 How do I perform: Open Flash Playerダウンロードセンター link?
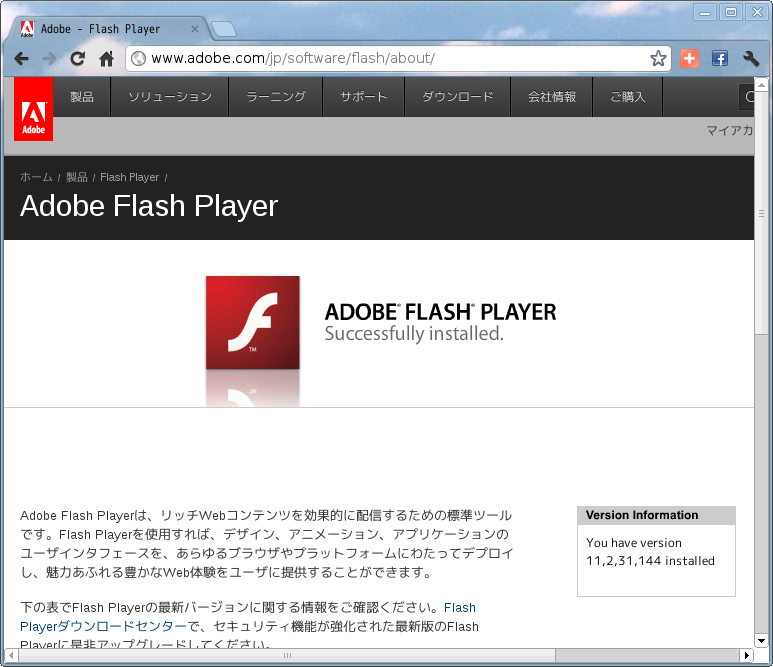[x=103, y=627]
